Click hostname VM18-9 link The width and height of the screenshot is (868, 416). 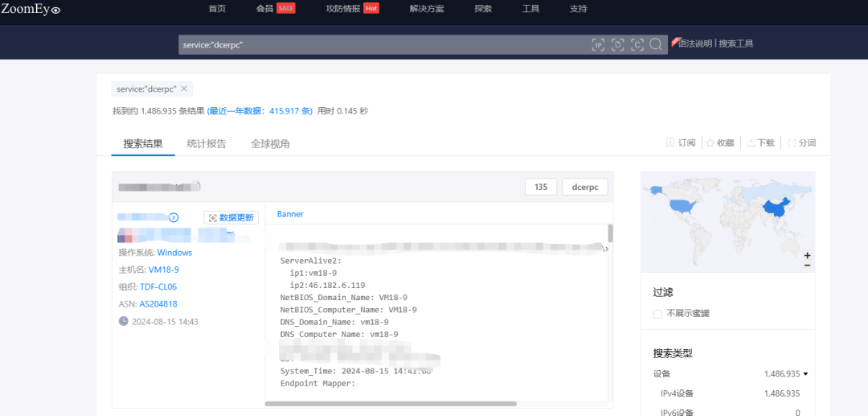pyautogui.click(x=164, y=270)
